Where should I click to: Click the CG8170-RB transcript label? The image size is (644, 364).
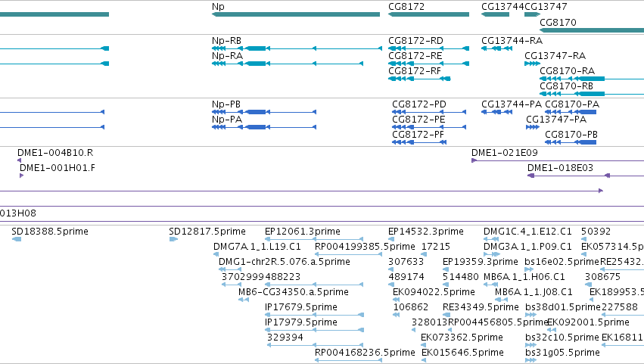pyautogui.click(x=566, y=86)
